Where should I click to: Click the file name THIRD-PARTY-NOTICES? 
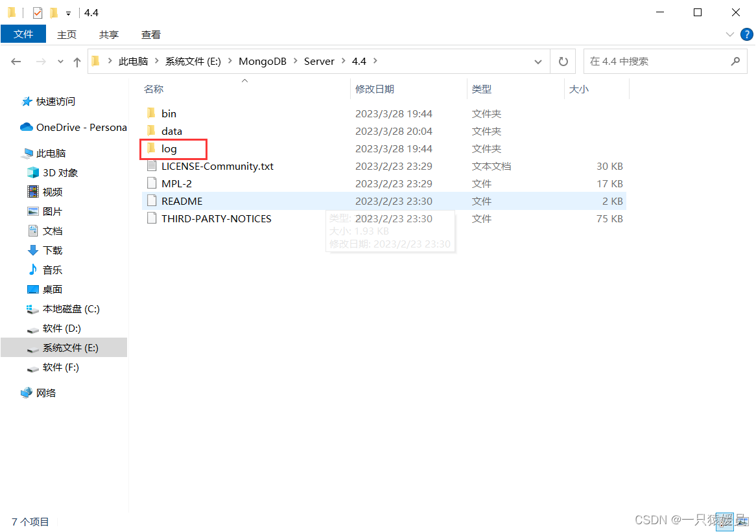pos(217,219)
